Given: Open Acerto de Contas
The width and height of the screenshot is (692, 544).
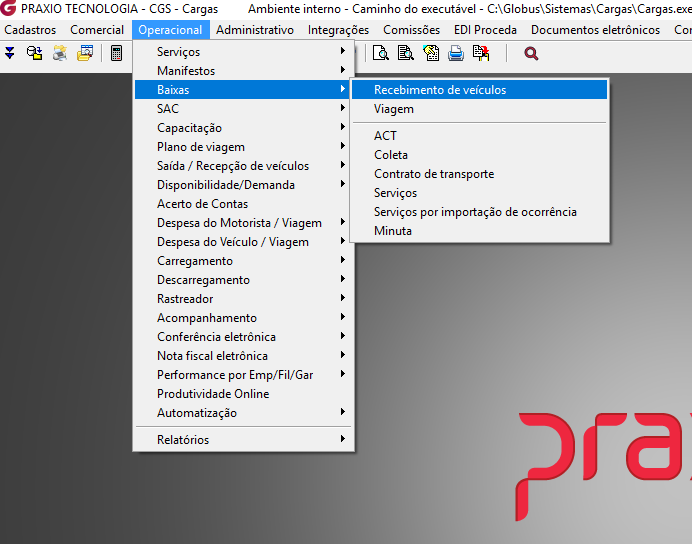Looking at the screenshot, I should [244, 203].
